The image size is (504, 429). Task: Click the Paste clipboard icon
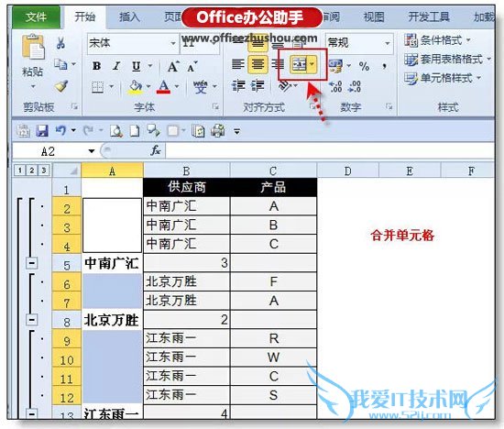[x=33, y=47]
